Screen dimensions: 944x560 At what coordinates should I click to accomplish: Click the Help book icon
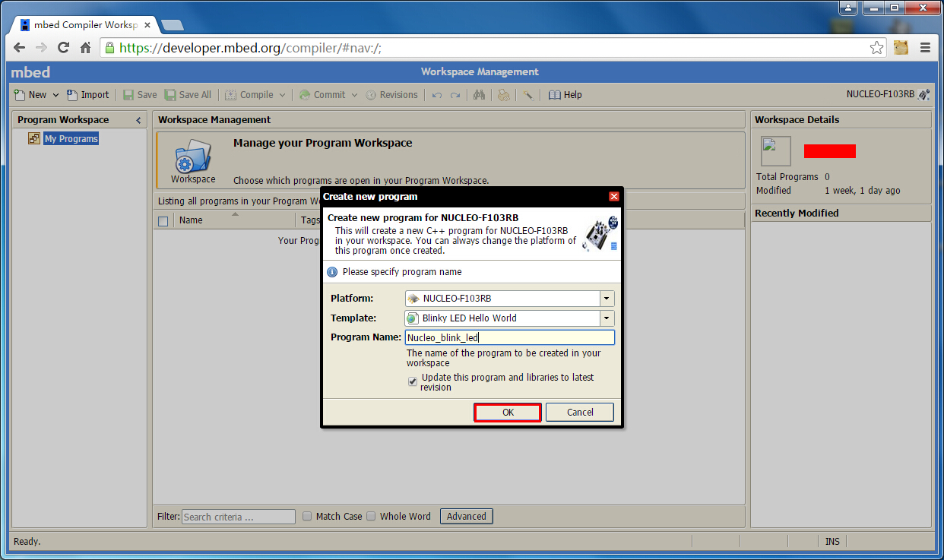point(555,95)
